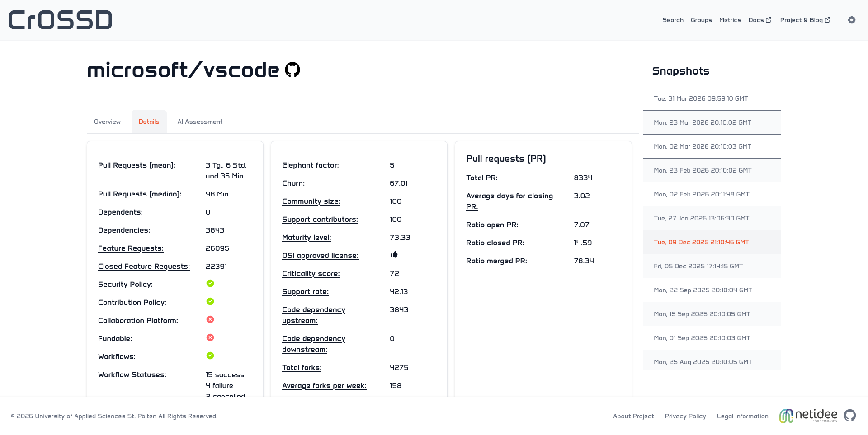Click the external link icon beside Docs

769,19
